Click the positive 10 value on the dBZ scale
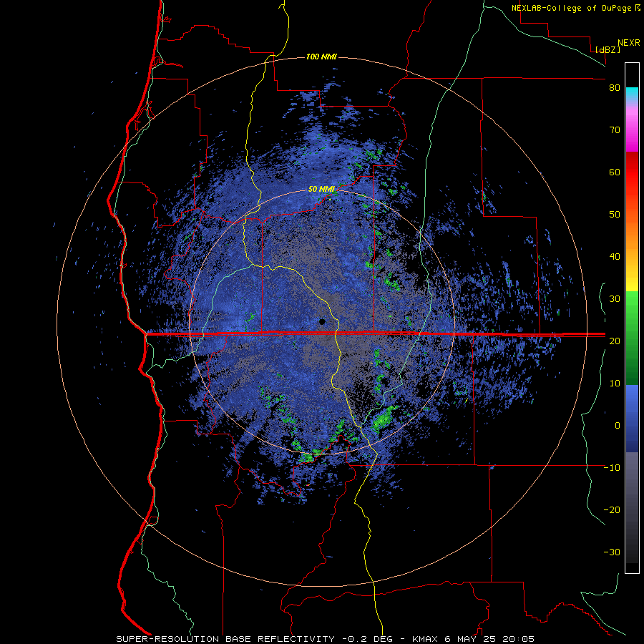The height and width of the screenshot is (644, 644). (x=615, y=384)
